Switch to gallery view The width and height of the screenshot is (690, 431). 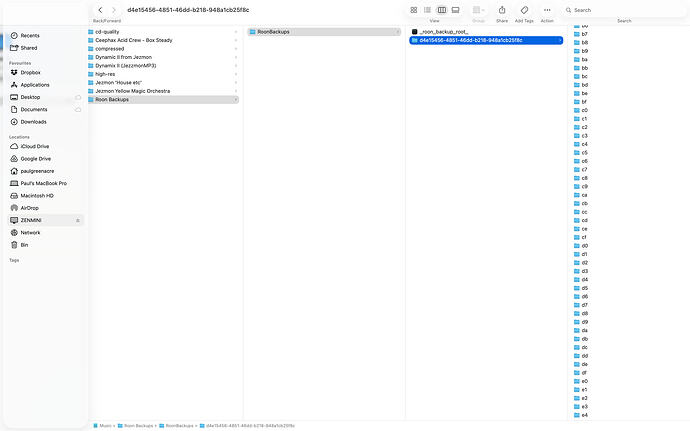click(x=455, y=10)
